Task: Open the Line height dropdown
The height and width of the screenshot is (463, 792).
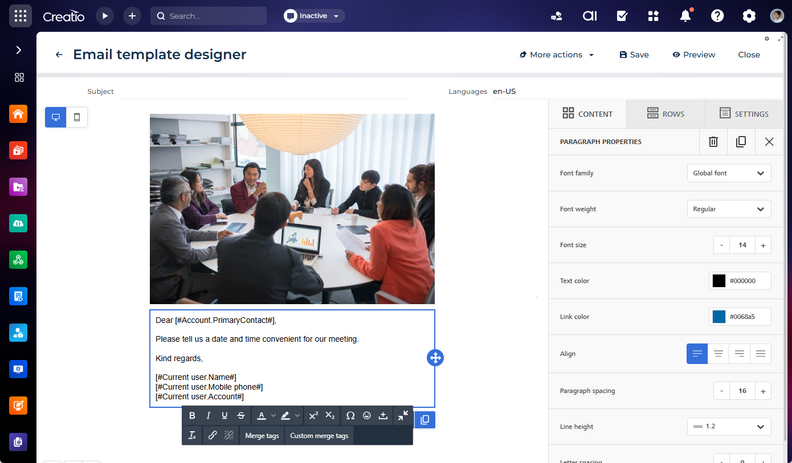Action: (x=729, y=427)
